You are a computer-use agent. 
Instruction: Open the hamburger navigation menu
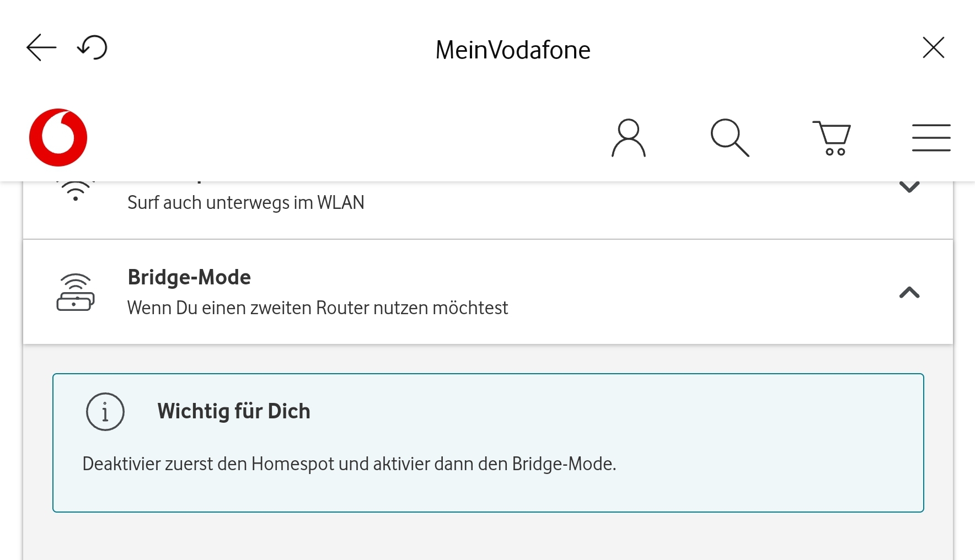coord(931,138)
